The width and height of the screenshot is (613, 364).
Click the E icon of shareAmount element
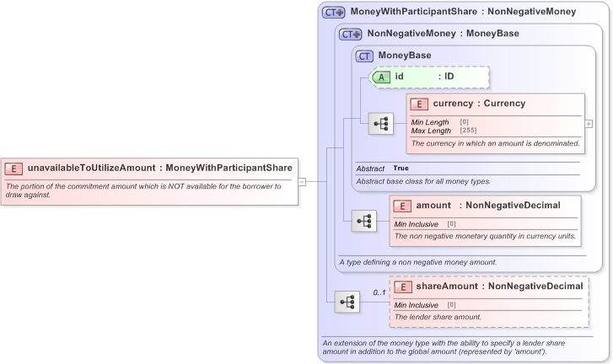(x=403, y=287)
